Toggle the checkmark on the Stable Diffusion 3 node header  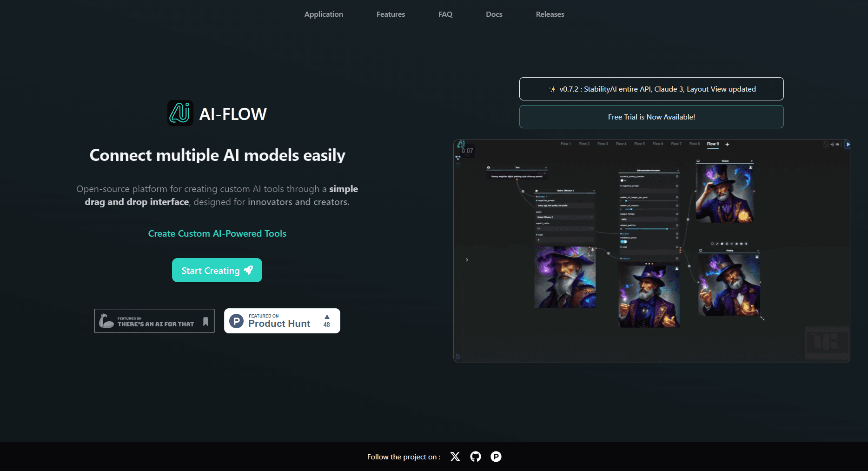[x=594, y=191]
